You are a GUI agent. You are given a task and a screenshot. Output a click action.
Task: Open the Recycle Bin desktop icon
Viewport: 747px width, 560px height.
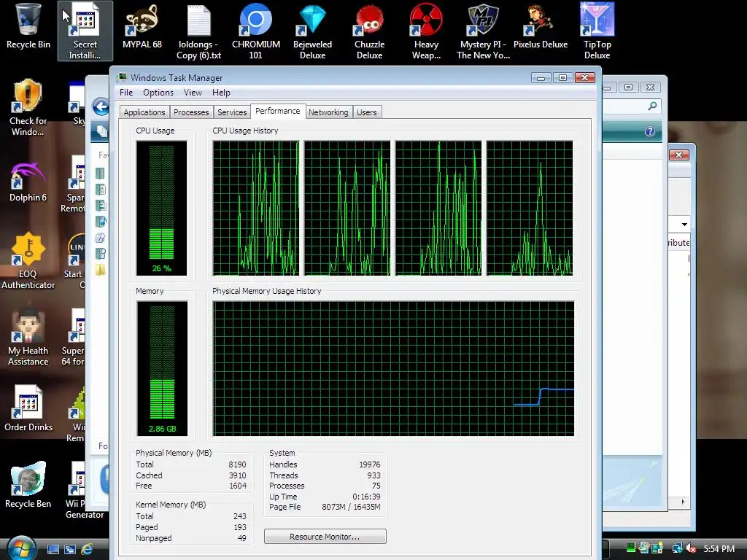click(x=28, y=26)
